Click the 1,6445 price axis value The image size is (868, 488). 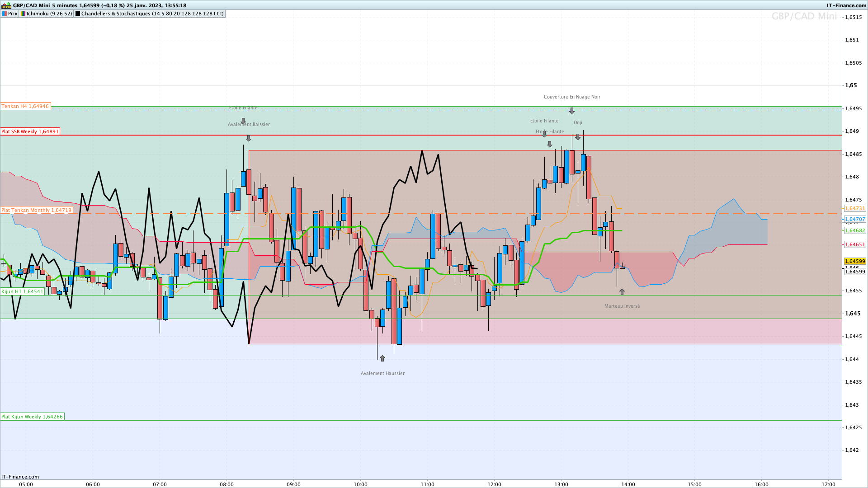[x=854, y=336]
